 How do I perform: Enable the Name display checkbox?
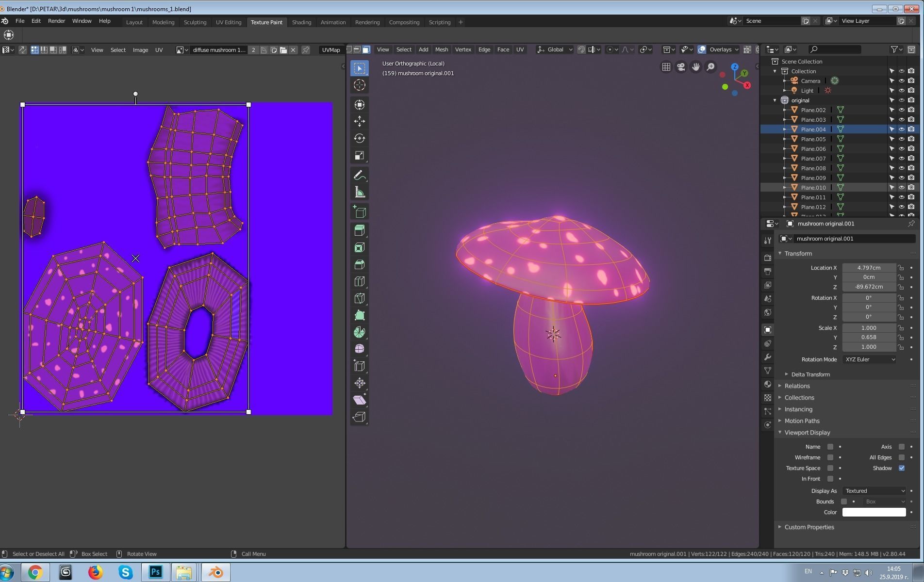pyautogui.click(x=830, y=447)
